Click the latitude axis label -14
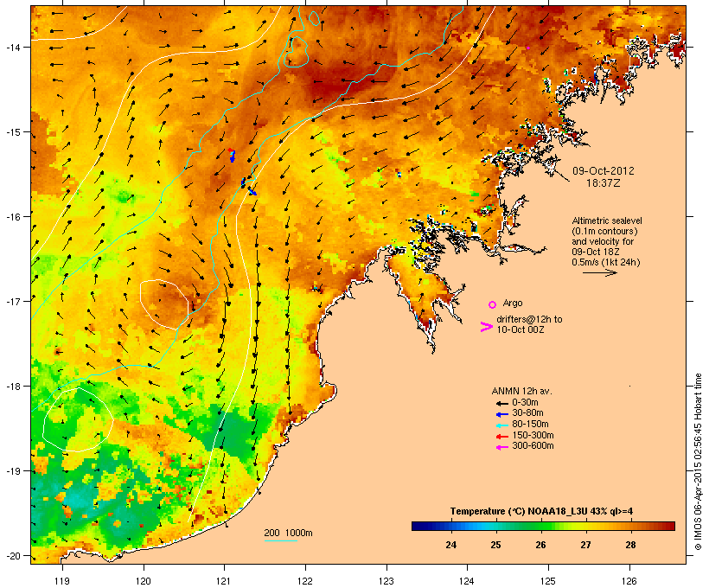This screenshot has width=709, height=588. click(x=13, y=47)
